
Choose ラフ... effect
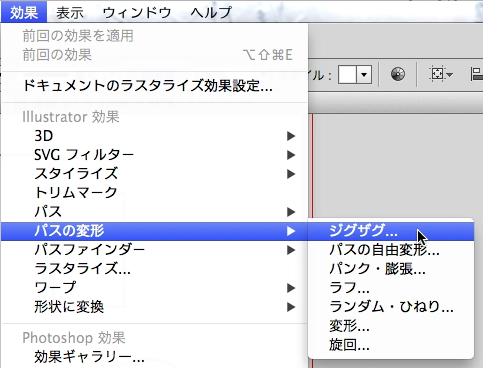tap(391, 288)
